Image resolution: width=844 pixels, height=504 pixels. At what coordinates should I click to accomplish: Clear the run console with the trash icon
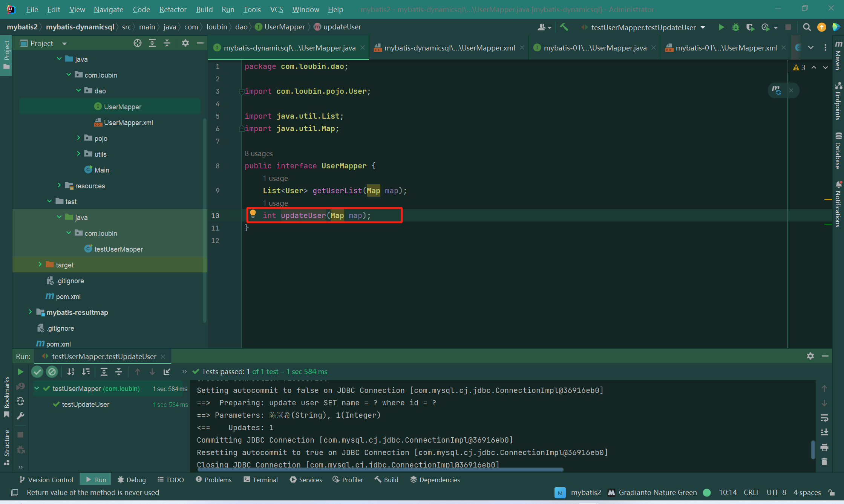(x=824, y=461)
